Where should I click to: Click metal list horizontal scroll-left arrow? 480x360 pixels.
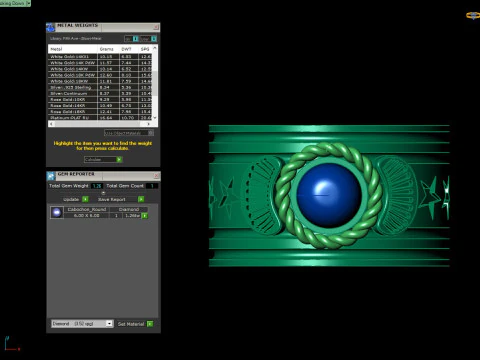[51, 124]
